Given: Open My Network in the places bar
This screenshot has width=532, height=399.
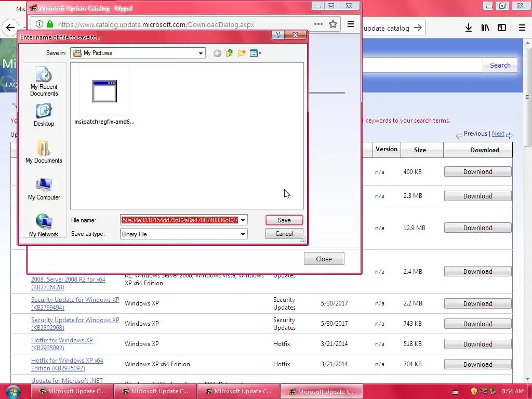Looking at the screenshot, I should [44, 225].
